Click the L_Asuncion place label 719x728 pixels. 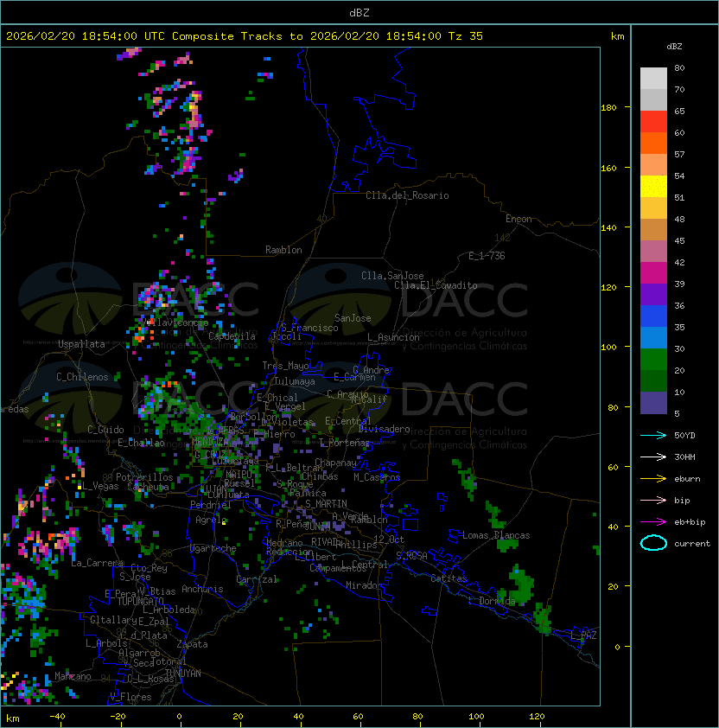pos(393,337)
